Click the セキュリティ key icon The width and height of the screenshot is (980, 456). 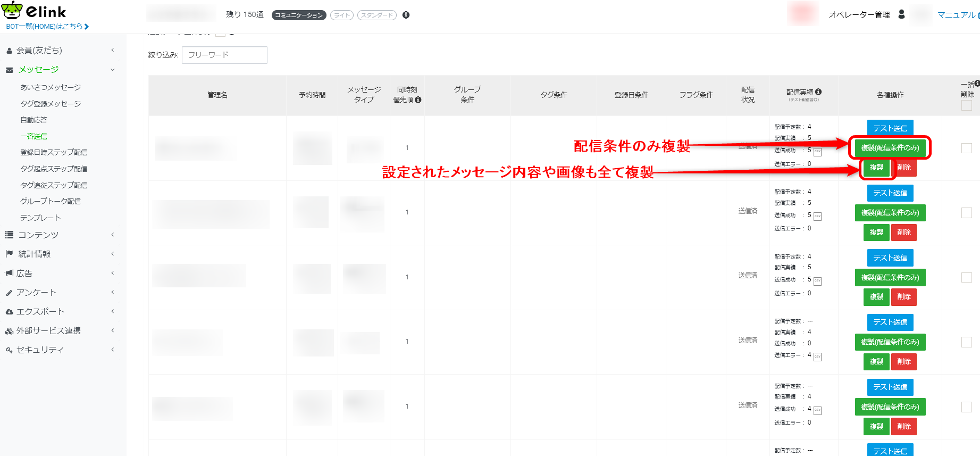click(x=9, y=350)
